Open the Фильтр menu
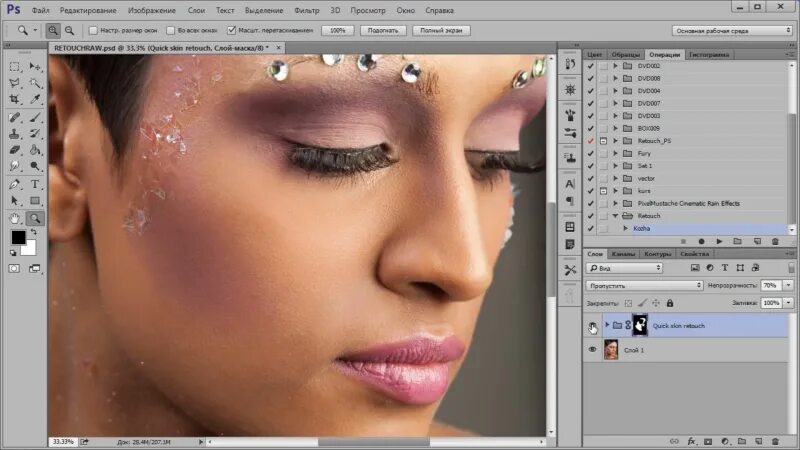Image resolution: width=800 pixels, height=450 pixels. click(x=307, y=10)
